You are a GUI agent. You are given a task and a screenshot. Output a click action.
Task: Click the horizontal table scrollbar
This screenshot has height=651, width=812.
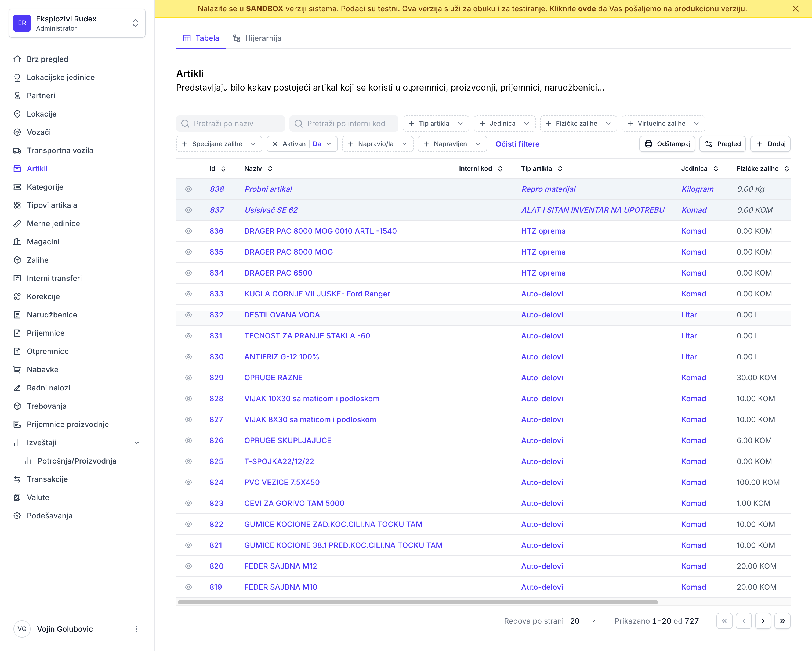coord(418,602)
